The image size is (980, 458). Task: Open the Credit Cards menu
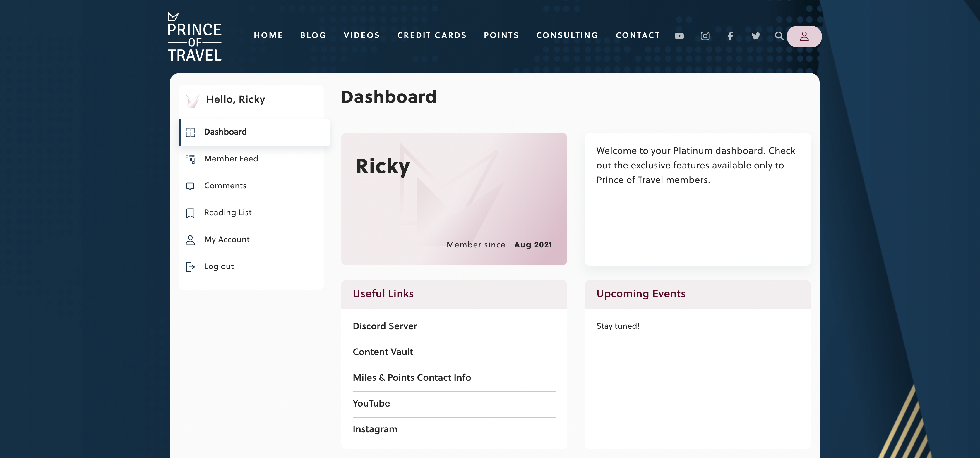[431, 35]
